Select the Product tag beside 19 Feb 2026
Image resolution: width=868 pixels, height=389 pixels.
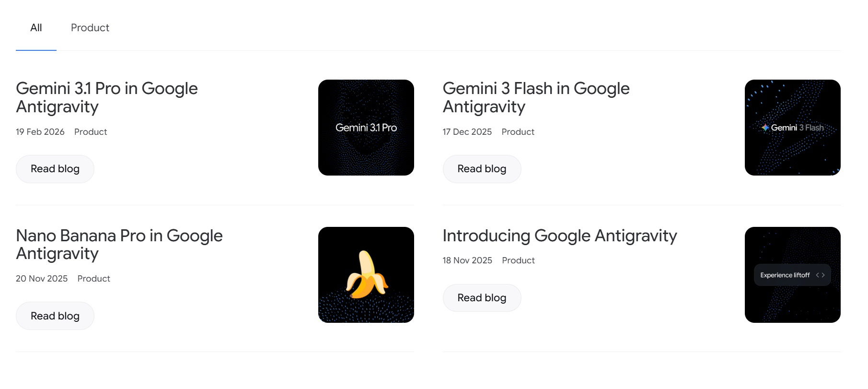[x=91, y=132]
